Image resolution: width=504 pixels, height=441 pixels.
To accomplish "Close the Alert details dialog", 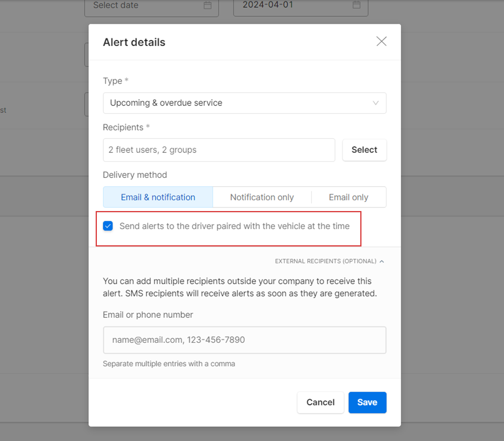I will 381,41.
